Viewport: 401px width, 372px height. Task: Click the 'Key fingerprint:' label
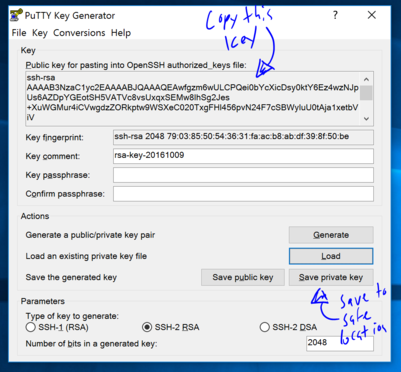55,137
